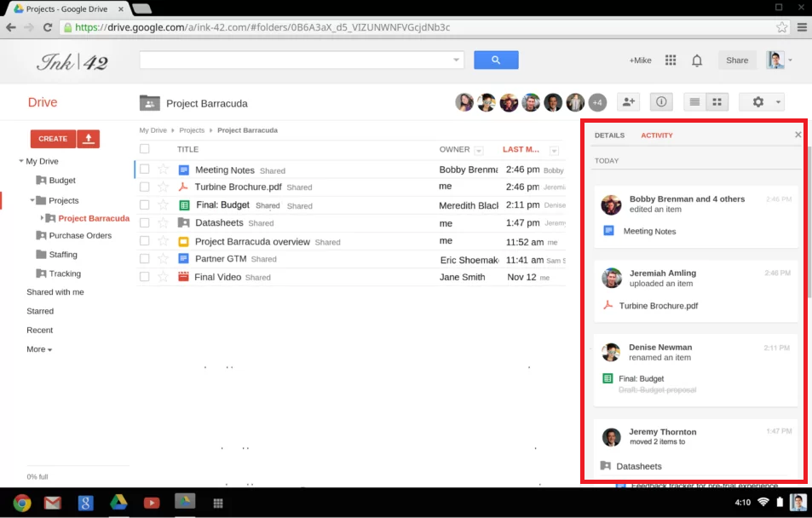812x518 pixels.
Task: Toggle the info details pane icon
Action: (661, 102)
